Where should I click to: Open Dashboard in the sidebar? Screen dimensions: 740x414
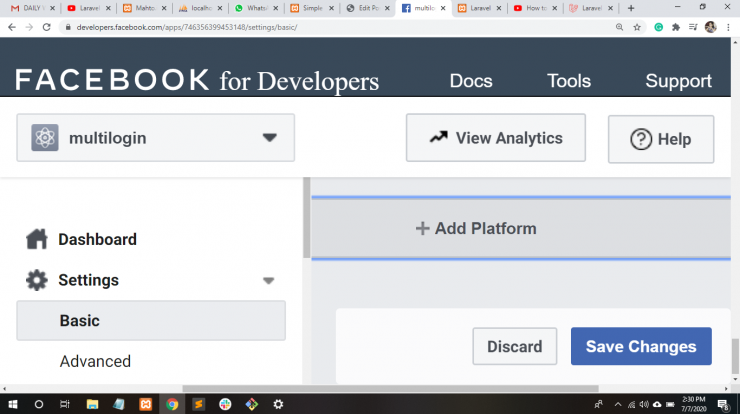(97, 239)
